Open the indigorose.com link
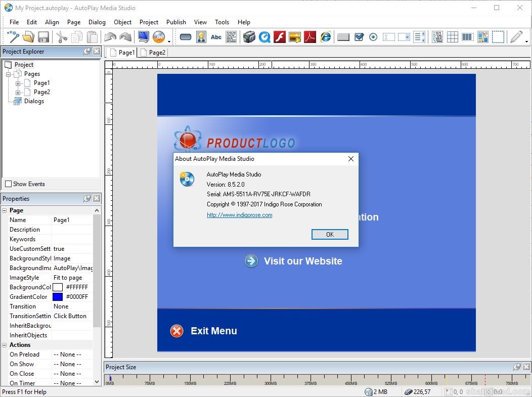The image size is (532, 397). click(240, 215)
